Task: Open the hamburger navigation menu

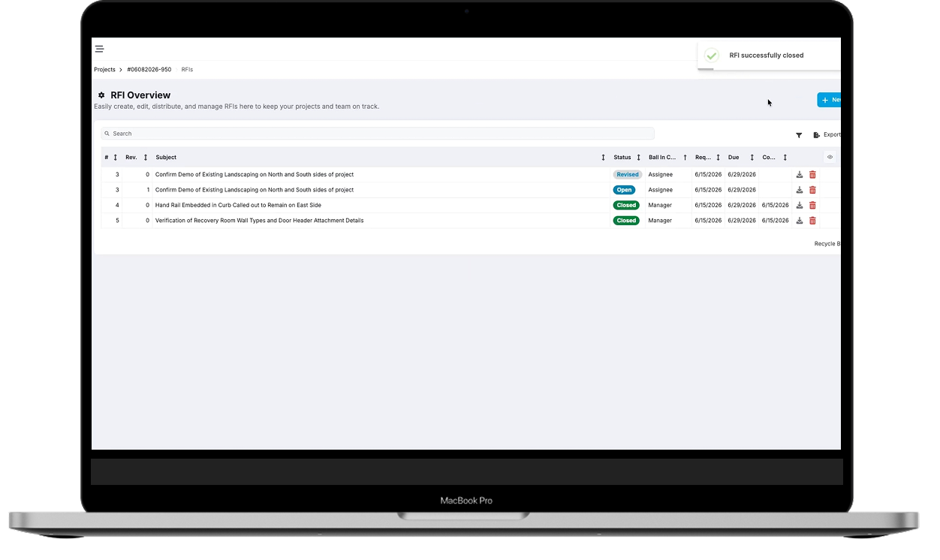Action: (99, 49)
